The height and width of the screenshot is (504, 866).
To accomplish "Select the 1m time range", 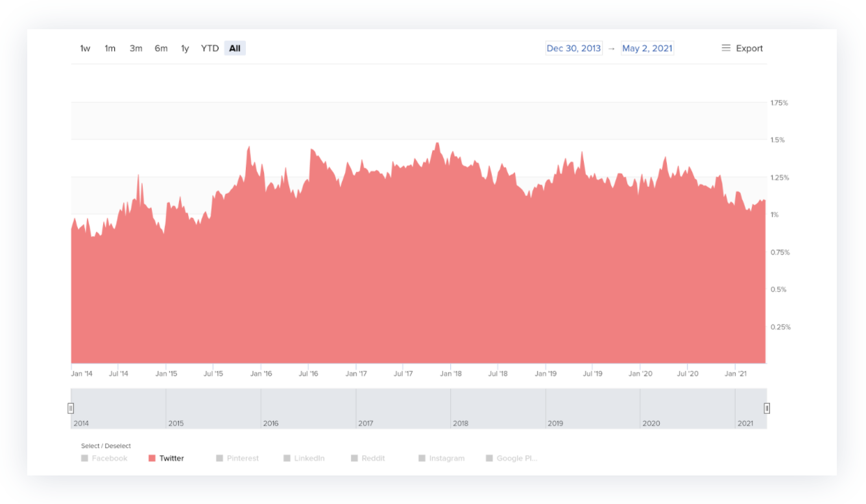I will pos(110,49).
